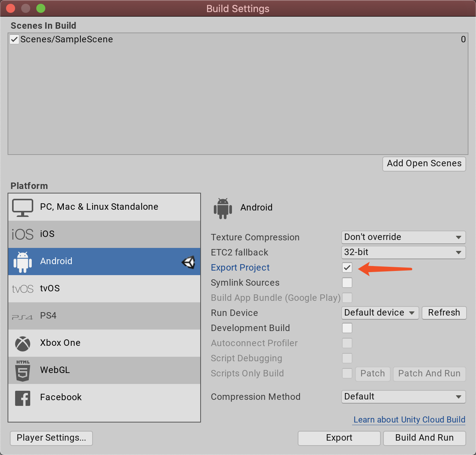Click the Patch And Run button
476x455 pixels.
coord(430,374)
